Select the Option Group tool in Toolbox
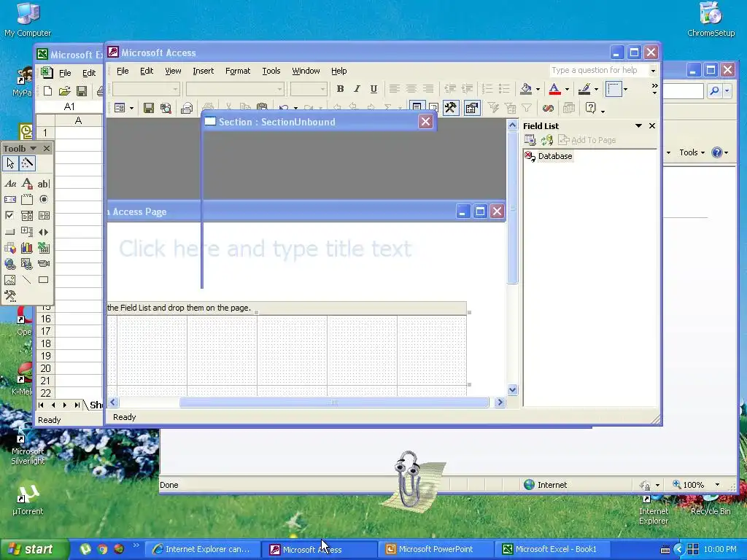This screenshot has height=560, width=747. (x=27, y=200)
